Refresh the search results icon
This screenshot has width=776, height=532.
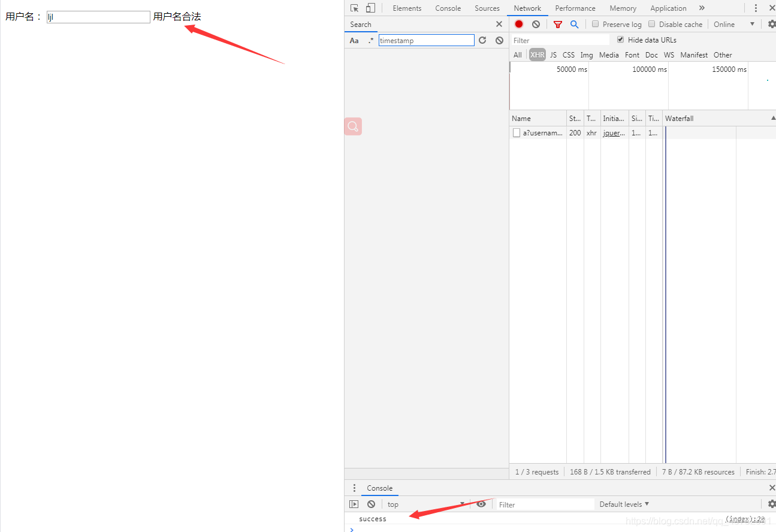point(482,40)
